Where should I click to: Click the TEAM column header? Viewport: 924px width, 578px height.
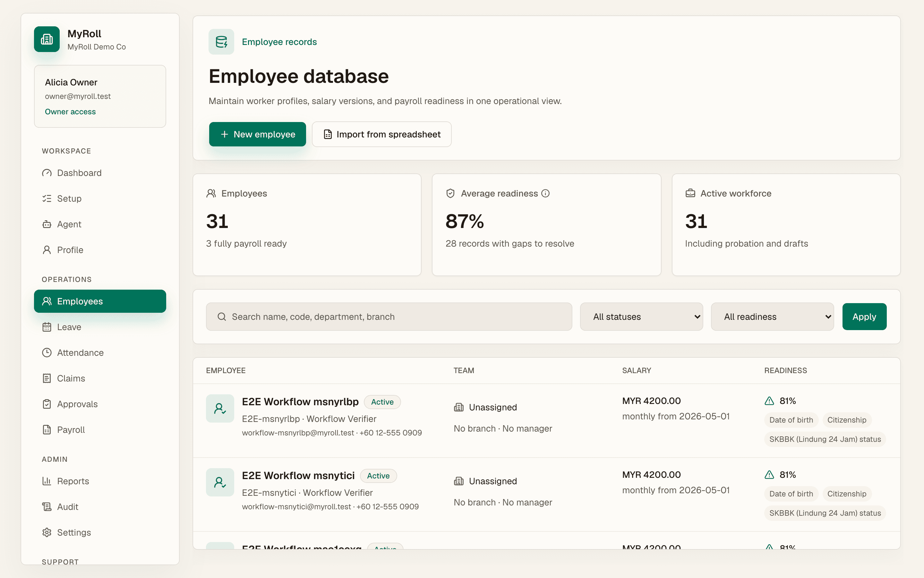point(464,371)
